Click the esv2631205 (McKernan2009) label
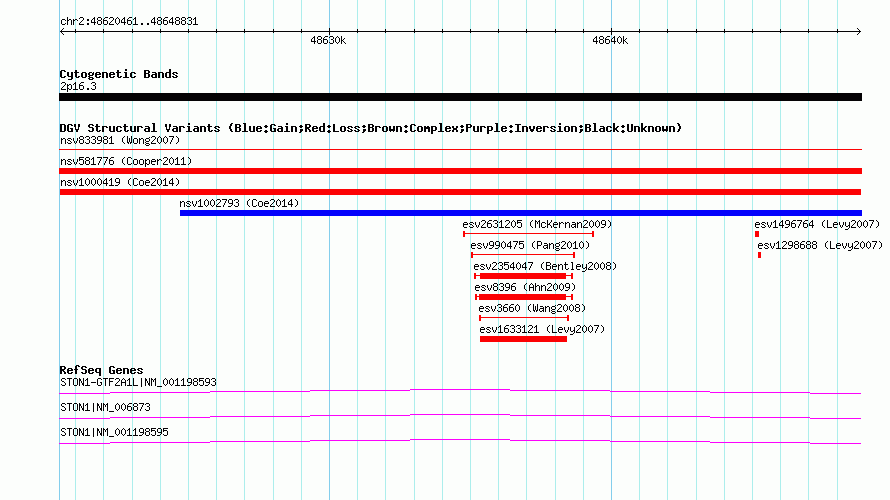This screenshot has height=500, width=890. pyautogui.click(x=537, y=224)
